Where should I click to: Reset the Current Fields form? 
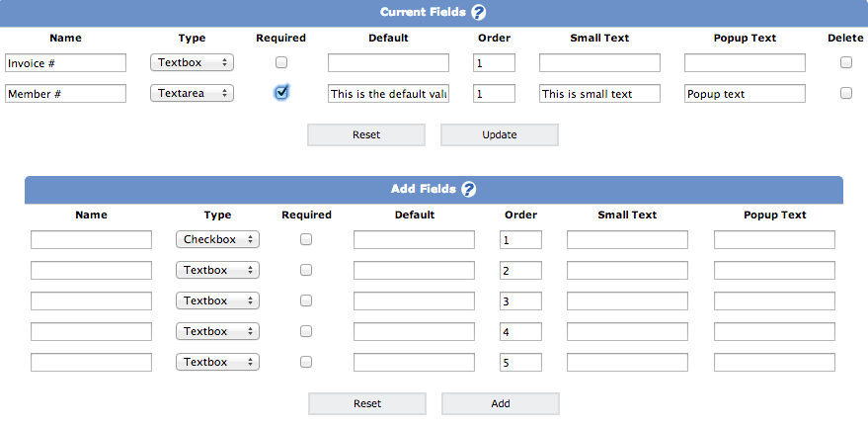point(366,134)
